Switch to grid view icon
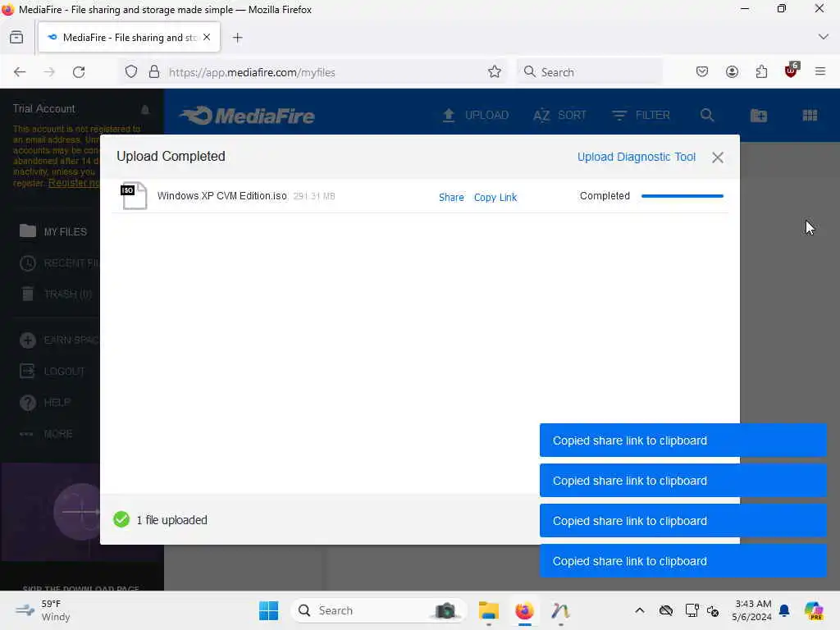 (810, 115)
